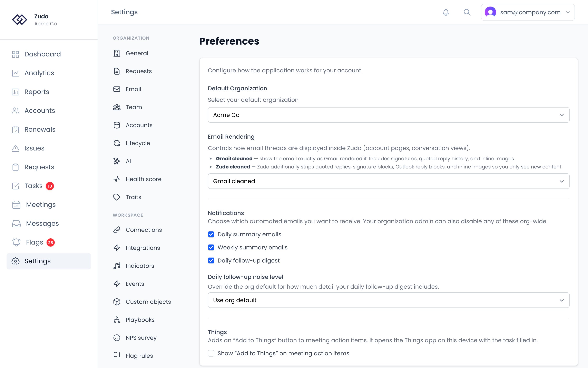Click the Indicators music note icon
The height and width of the screenshot is (368, 588).
pos(117,266)
